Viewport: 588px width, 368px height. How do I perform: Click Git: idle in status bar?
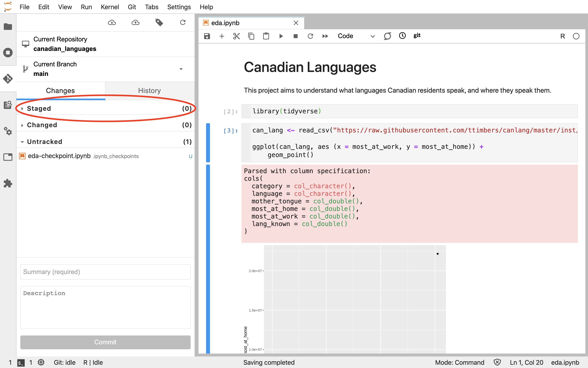point(65,362)
